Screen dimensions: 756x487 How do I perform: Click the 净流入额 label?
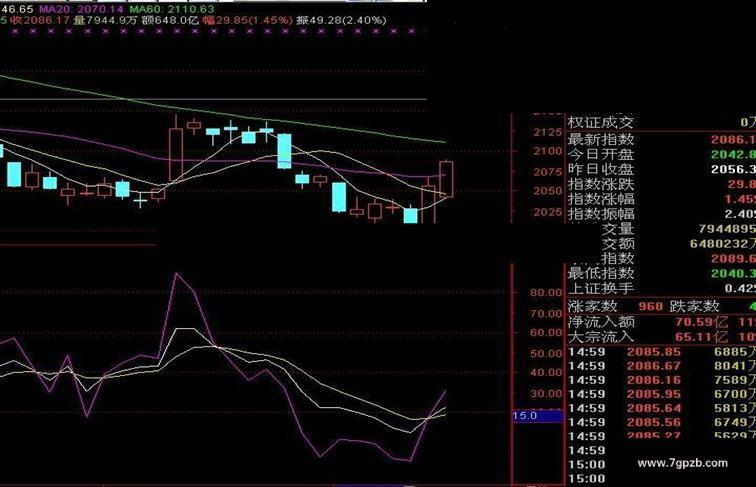[601, 322]
